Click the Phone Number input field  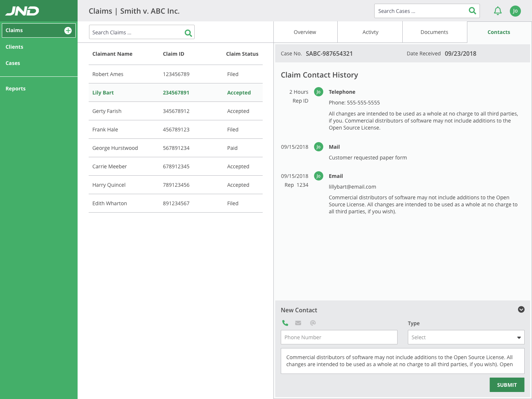[x=339, y=337]
